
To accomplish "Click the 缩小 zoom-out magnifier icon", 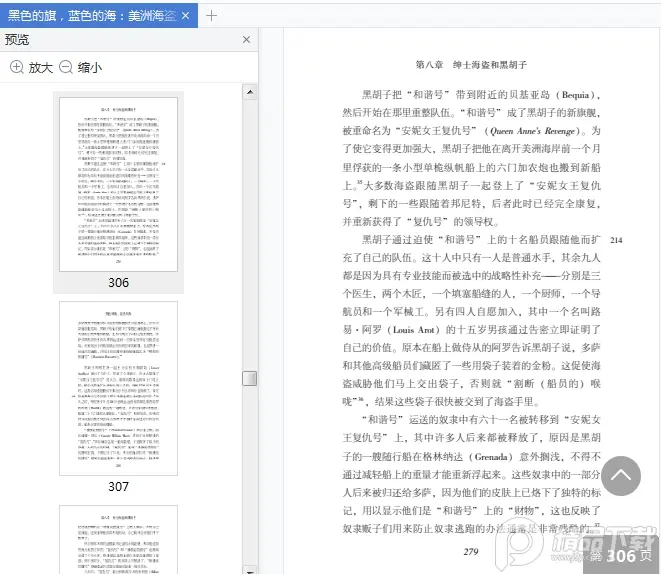I will coord(66,67).
